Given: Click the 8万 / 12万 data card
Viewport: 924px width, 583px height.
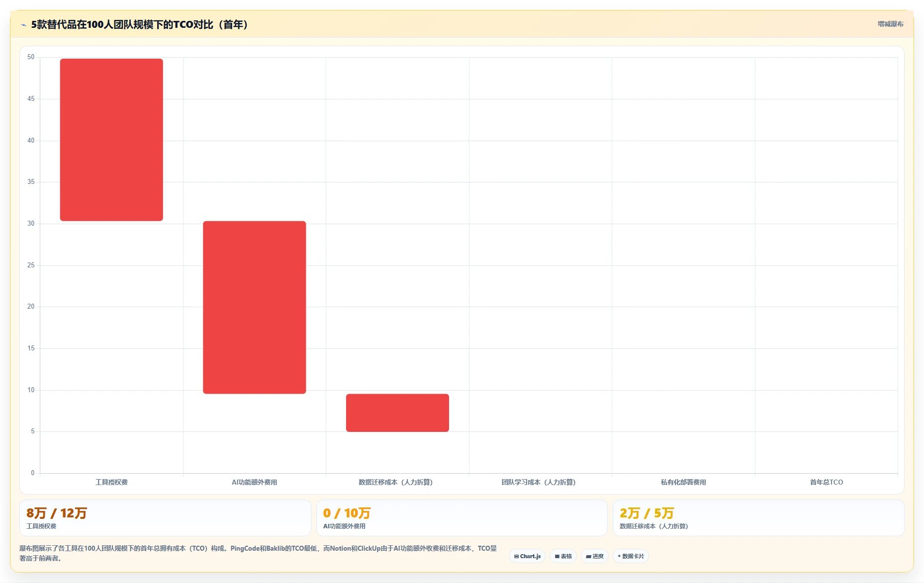Looking at the screenshot, I should click(165, 518).
